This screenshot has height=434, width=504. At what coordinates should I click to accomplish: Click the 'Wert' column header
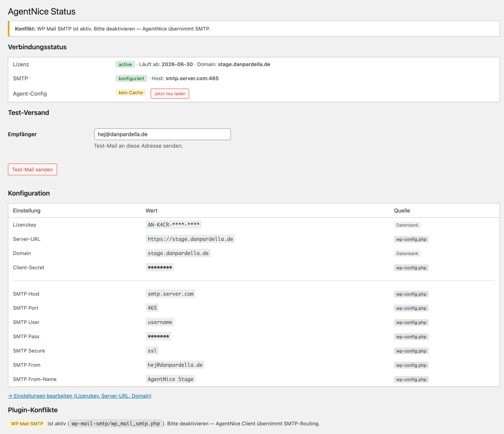tap(152, 211)
